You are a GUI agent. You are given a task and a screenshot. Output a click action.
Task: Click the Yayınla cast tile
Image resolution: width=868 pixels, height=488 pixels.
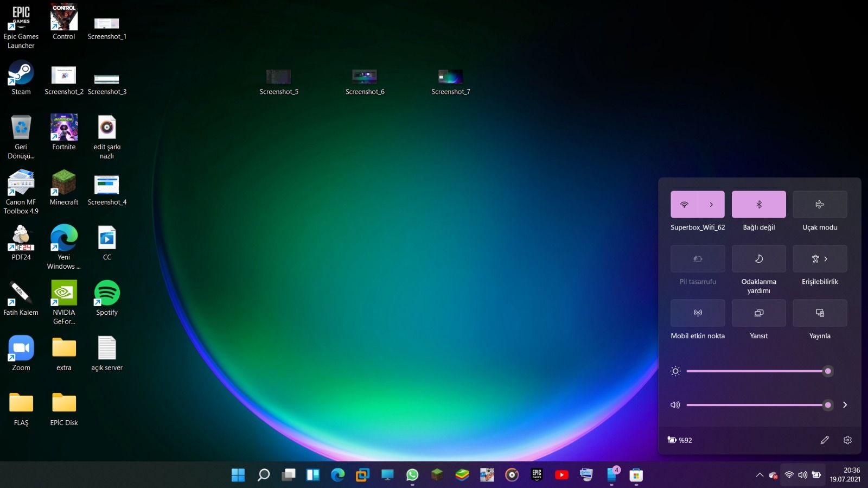pyautogui.click(x=820, y=313)
